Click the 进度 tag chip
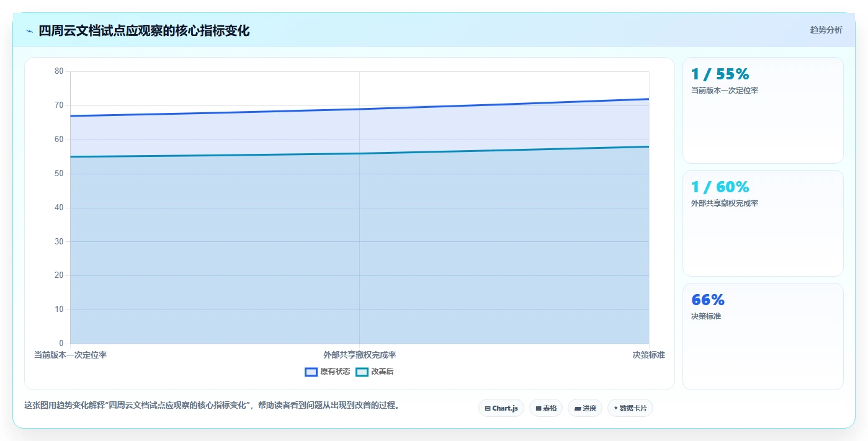The width and height of the screenshot is (868, 441). pos(585,408)
